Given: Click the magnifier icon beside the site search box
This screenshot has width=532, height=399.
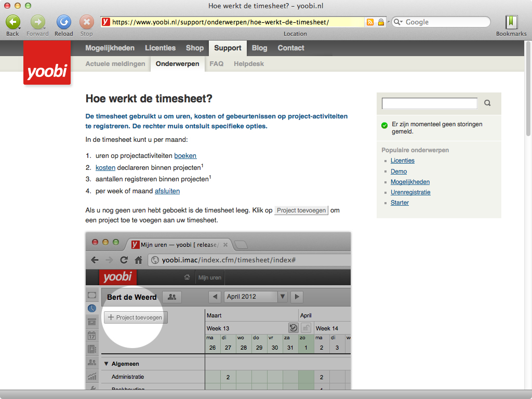Looking at the screenshot, I should (x=487, y=103).
